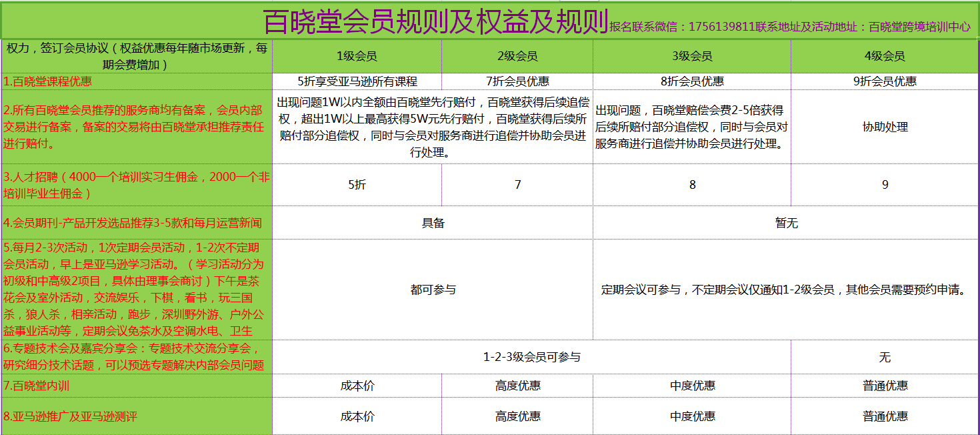Click row label 5.每月2-3次活动
The width and height of the screenshot is (980, 435).
tap(137, 290)
